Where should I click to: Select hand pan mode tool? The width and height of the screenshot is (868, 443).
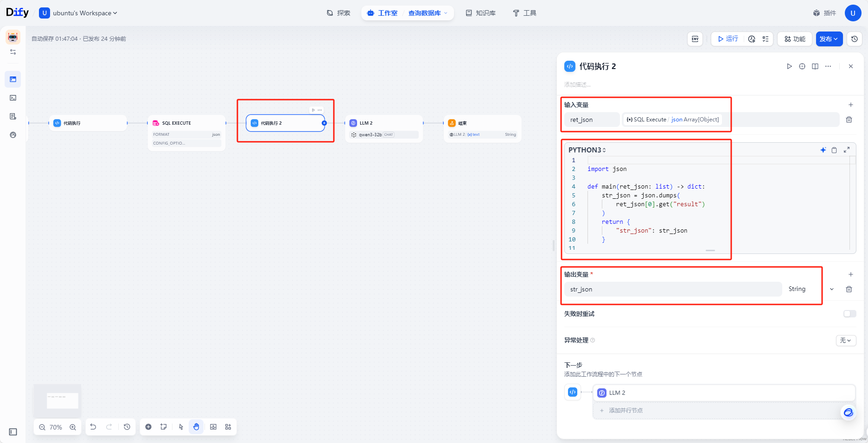[196, 427]
